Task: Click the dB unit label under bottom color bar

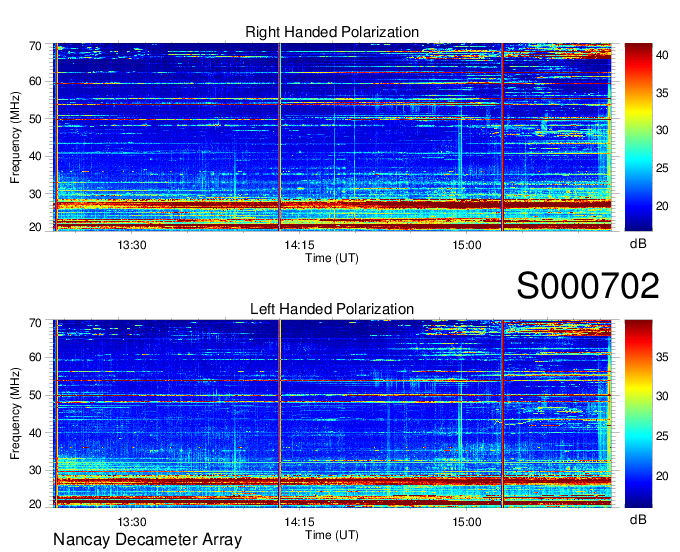Action: click(x=638, y=519)
